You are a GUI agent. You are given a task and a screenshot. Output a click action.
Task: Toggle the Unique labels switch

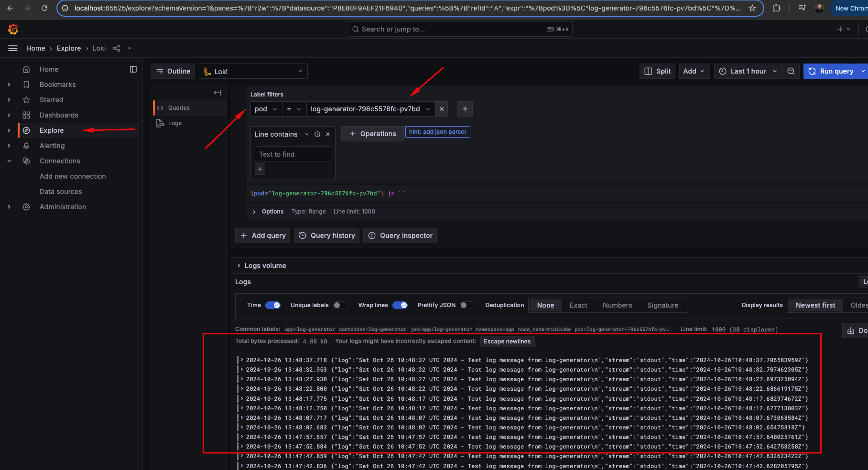pos(341,305)
